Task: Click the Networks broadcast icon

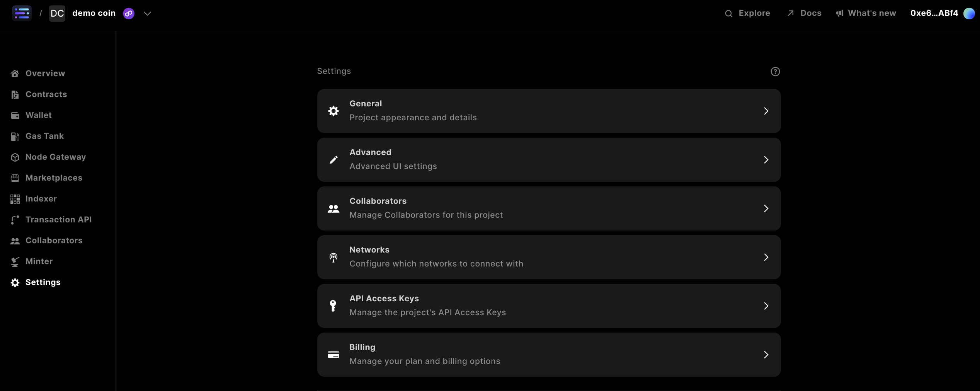Action: coord(333,257)
